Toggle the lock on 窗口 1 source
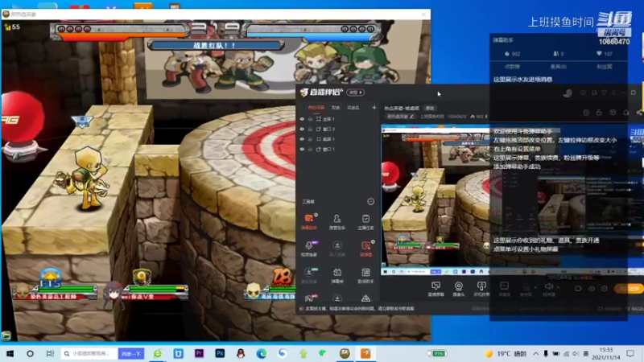This screenshot has height=362, width=644. click(310, 150)
